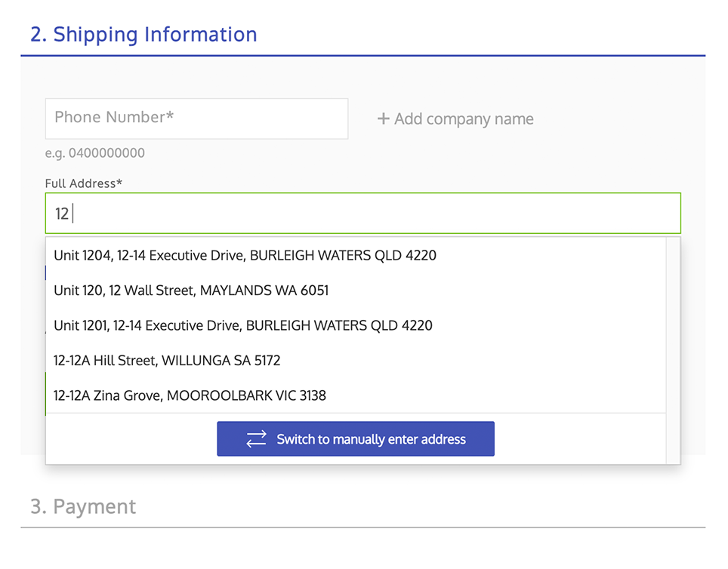This screenshot has height=569, width=728.
Task: Click the "Full Address*" field label
Action: tap(84, 183)
